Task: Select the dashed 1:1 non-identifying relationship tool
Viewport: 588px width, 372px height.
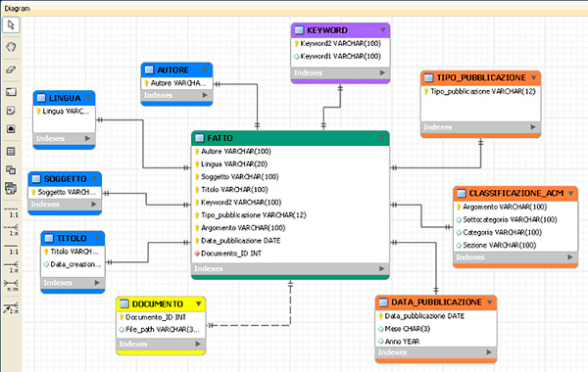Action: [11, 212]
